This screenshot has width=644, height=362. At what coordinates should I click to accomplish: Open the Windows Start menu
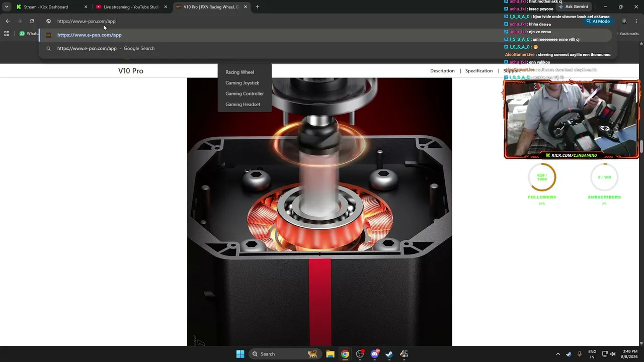pos(240,354)
